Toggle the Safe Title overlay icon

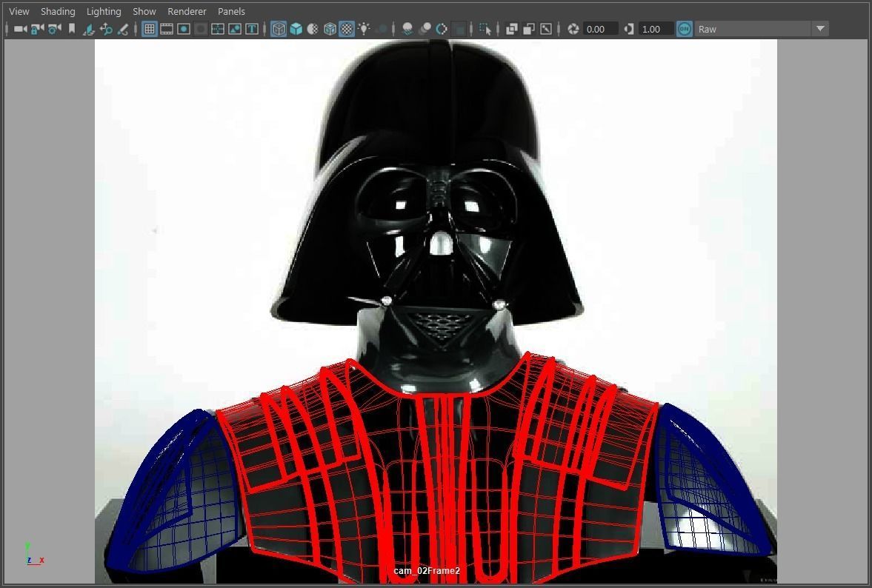(x=252, y=29)
